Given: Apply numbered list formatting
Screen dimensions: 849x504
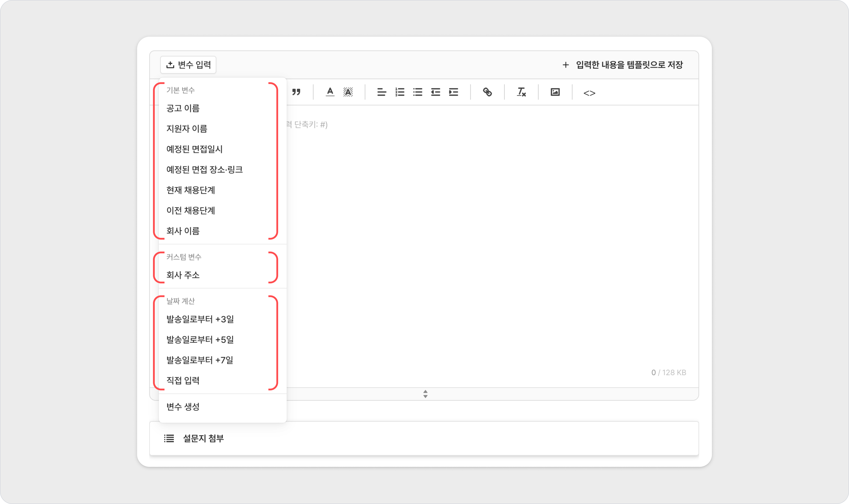Looking at the screenshot, I should [x=400, y=92].
